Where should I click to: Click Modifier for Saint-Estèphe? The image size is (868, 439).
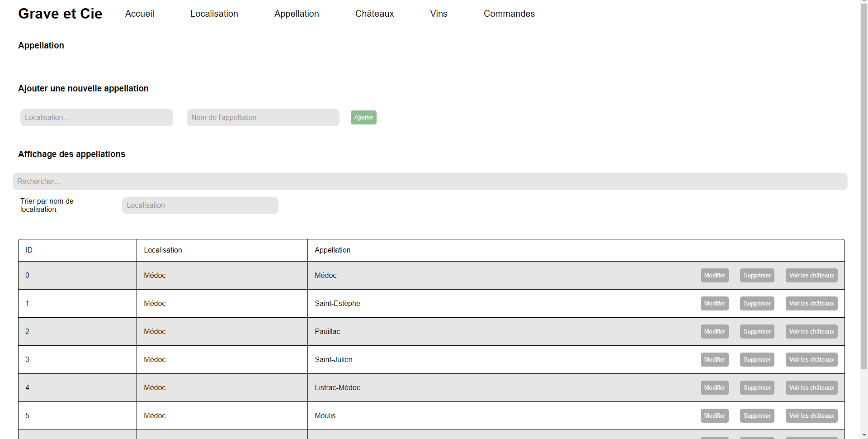(x=714, y=304)
